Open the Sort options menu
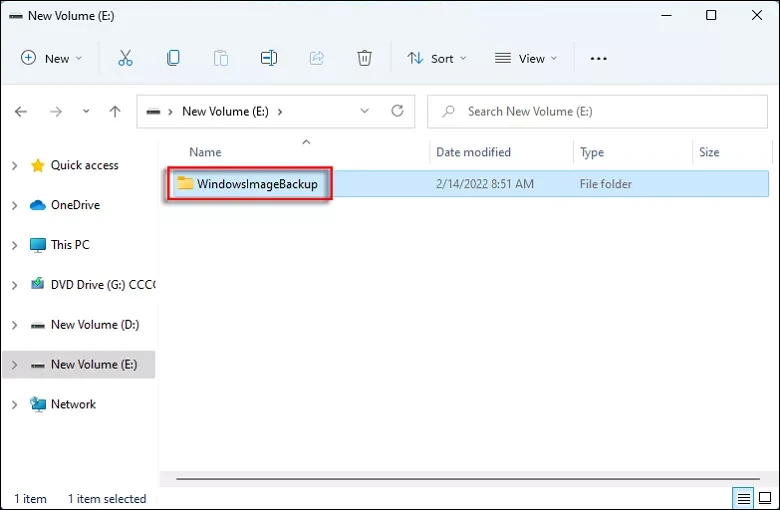The width and height of the screenshot is (780, 510). point(437,59)
